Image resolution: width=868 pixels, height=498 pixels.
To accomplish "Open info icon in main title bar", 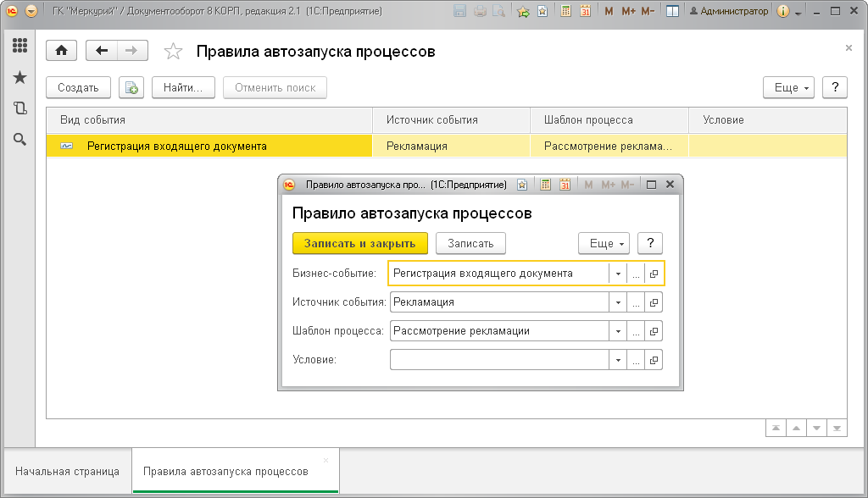I will (782, 11).
